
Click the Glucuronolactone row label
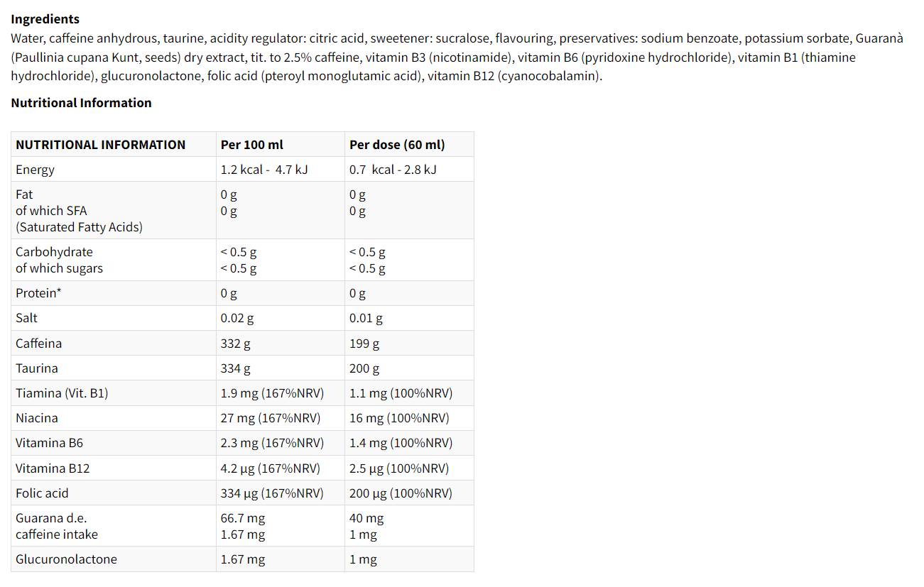66,559
